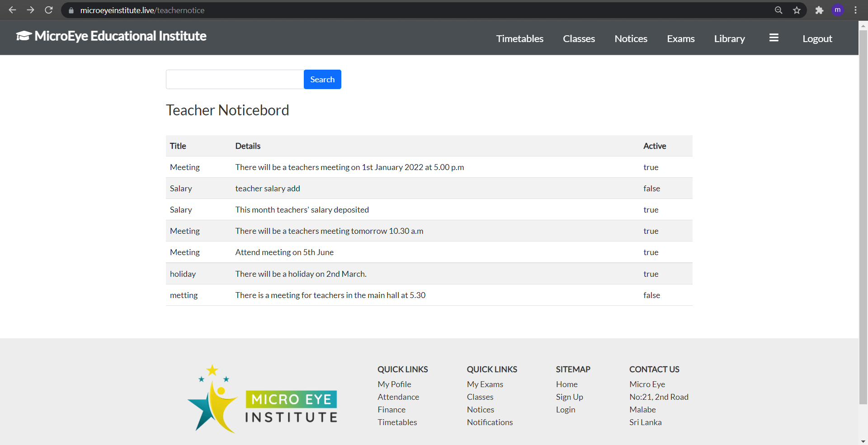Click the MicroEye Educational Institute brand title

[120, 36]
